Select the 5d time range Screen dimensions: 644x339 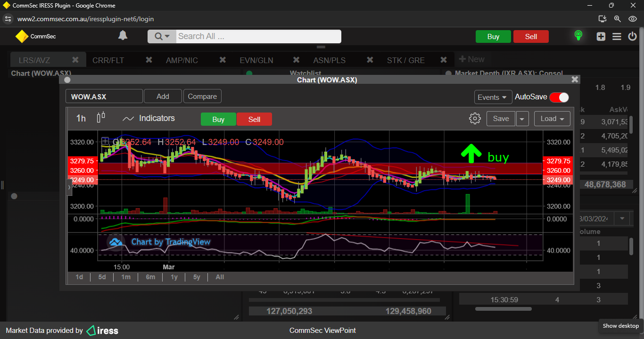pos(102,277)
